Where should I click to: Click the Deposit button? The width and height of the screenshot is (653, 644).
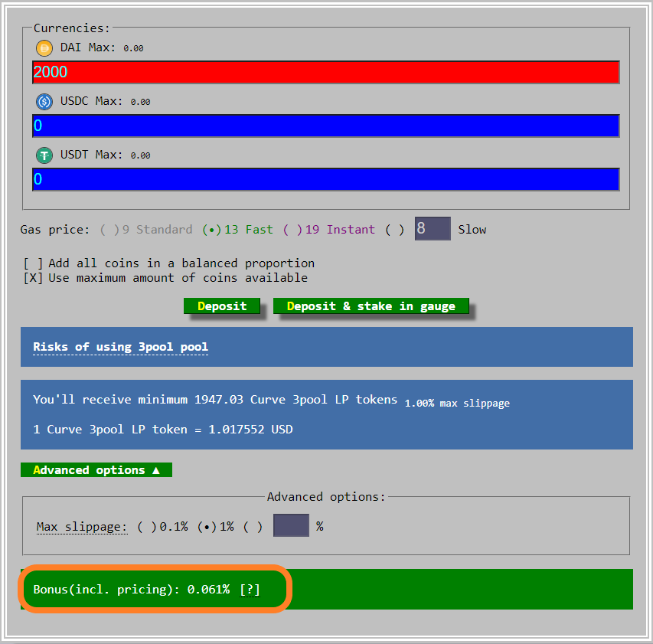[222, 306]
